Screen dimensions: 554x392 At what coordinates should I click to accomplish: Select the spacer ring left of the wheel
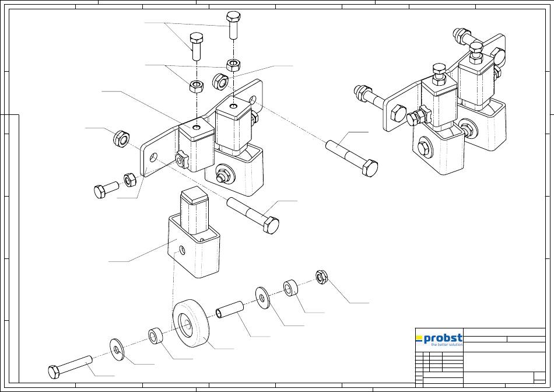click(x=155, y=336)
